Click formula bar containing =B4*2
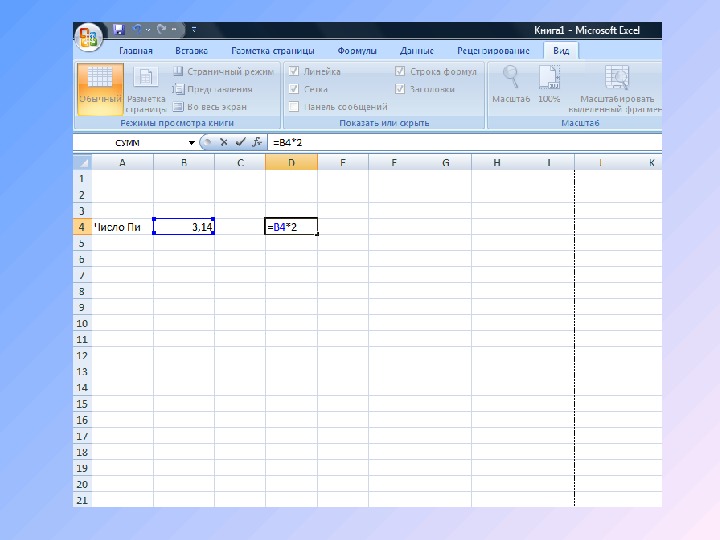Viewport: 720px width, 540px height. (x=464, y=143)
